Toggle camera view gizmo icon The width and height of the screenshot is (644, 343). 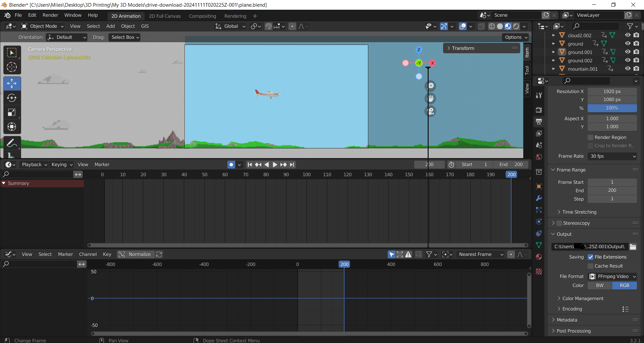point(431,111)
